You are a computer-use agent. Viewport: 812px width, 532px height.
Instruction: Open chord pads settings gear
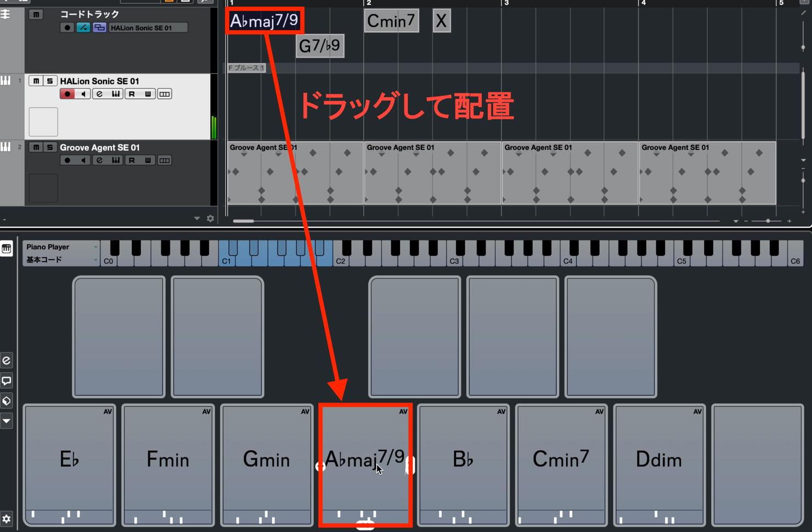pos(7,518)
